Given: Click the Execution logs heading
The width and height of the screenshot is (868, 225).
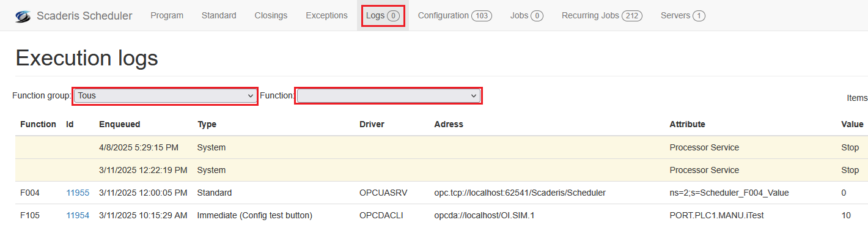Looking at the screenshot, I should 87,58.
